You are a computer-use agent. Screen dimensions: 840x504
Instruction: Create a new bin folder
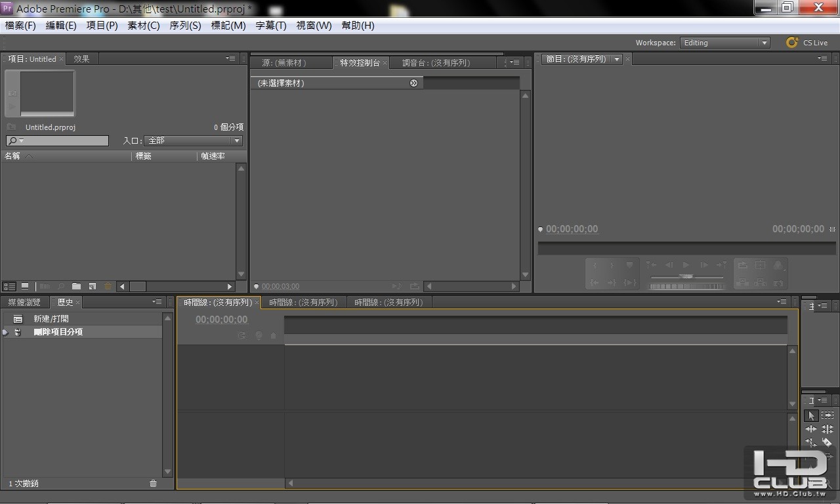pos(77,287)
